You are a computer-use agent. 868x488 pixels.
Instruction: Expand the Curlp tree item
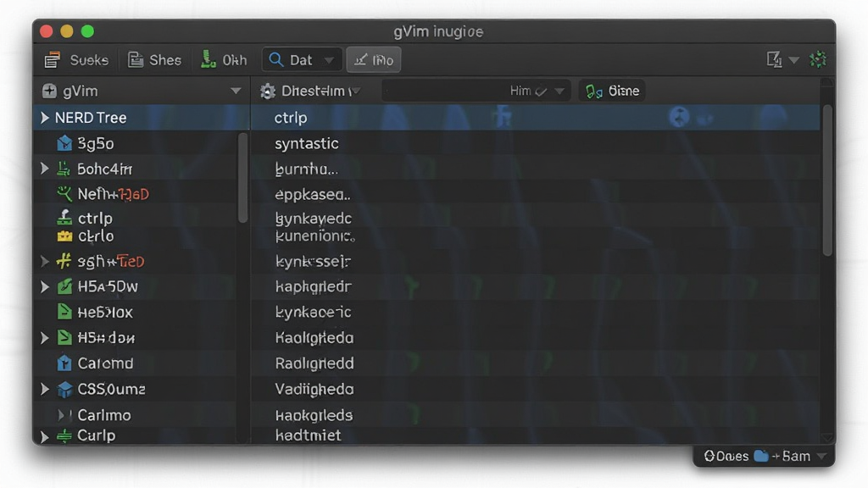[x=44, y=436]
